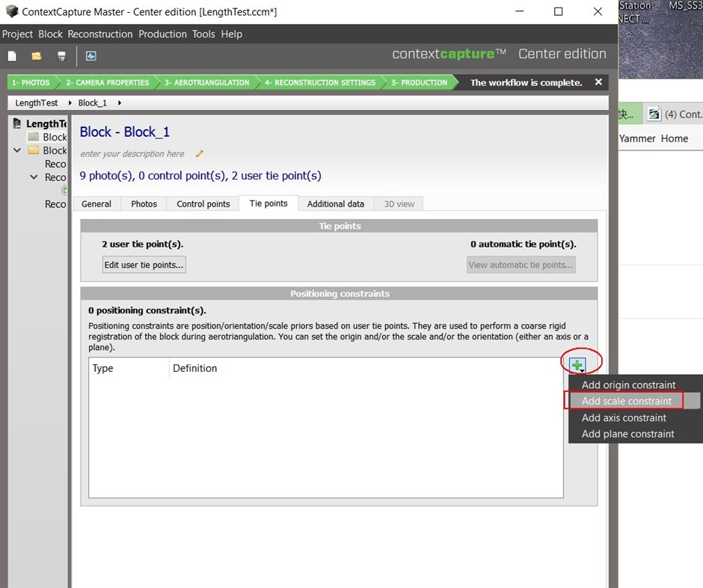This screenshot has height=588, width=703.
Task: Click the 3D view tab
Action: (x=399, y=204)
